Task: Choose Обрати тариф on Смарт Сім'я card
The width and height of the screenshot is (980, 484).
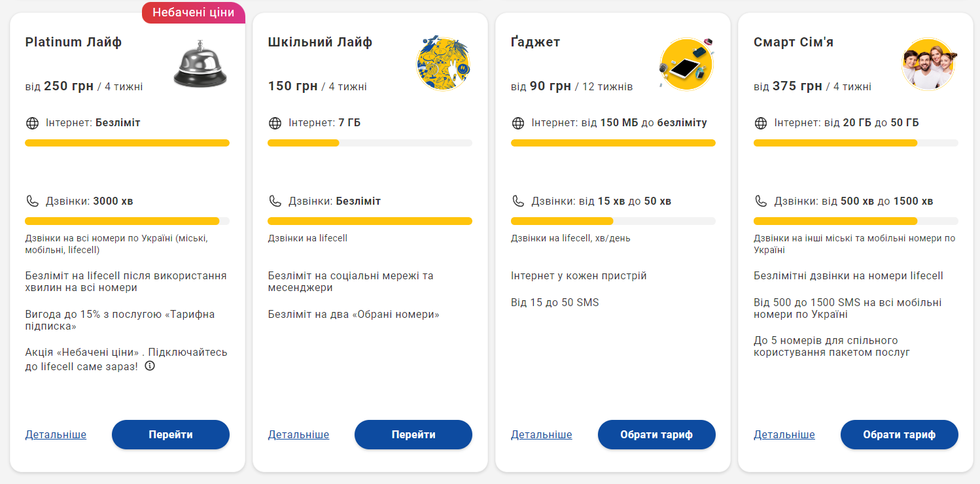Action: (899, 435)
